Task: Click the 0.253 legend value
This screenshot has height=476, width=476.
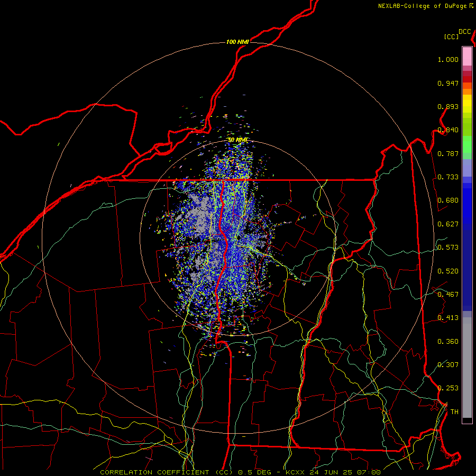Action: click(x=448, y=388)
